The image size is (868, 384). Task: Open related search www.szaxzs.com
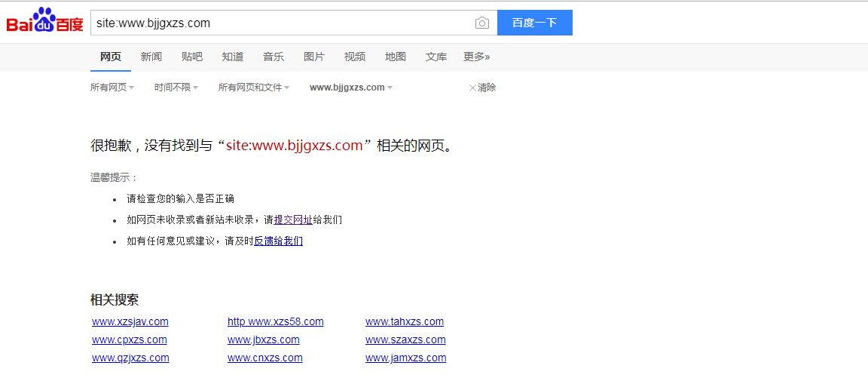(406, 340)
